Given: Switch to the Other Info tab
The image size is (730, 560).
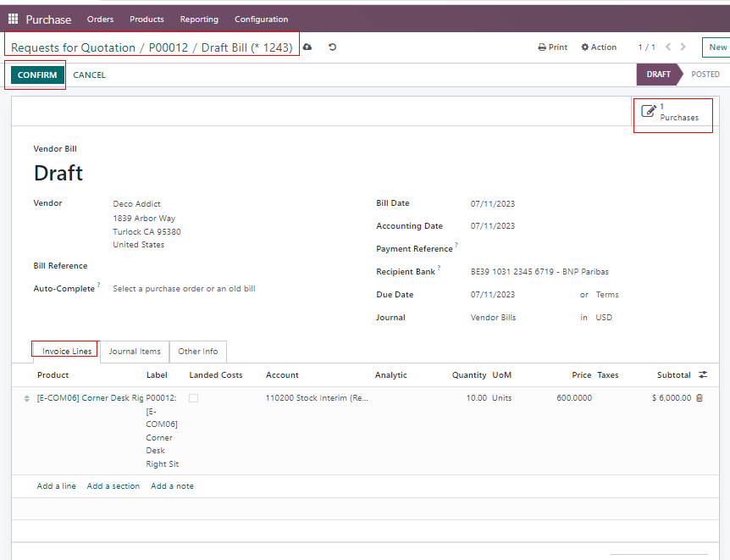Looking at the screenshot, I should [x=197, y=352].
